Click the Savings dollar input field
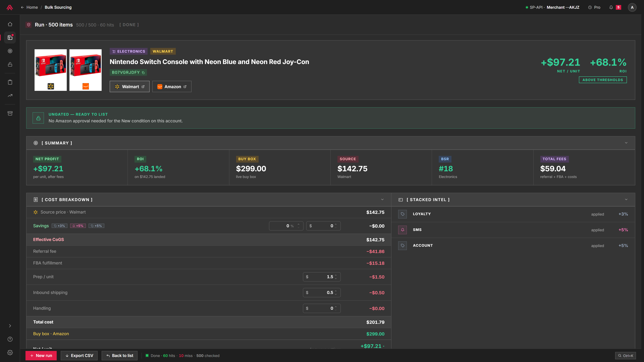 tap(323, 226)
